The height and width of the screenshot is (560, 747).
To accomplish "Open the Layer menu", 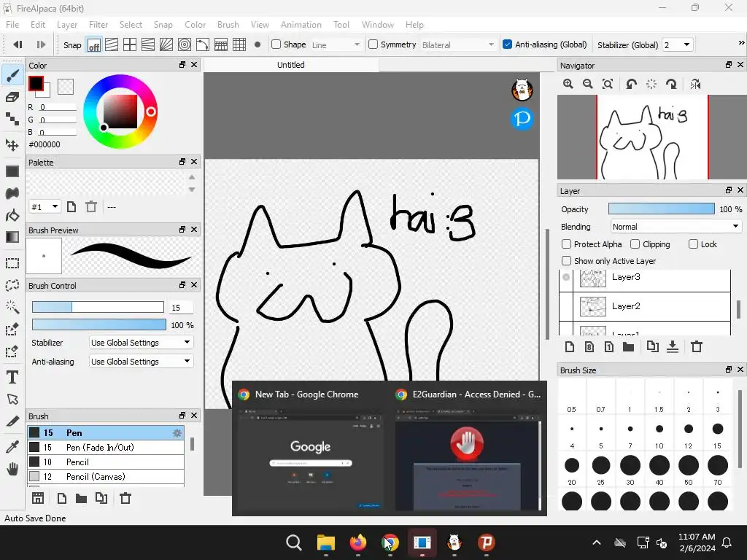I will tap(66, 25).
